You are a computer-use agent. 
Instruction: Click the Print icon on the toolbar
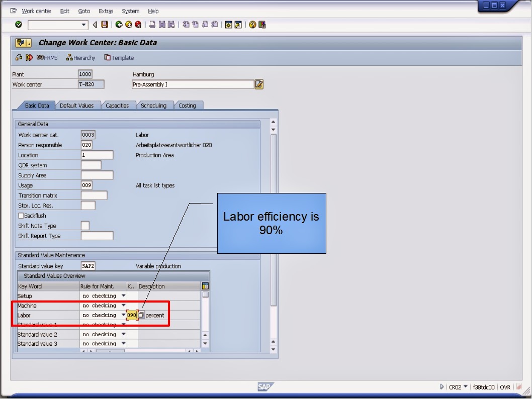[x=151, y=24]
